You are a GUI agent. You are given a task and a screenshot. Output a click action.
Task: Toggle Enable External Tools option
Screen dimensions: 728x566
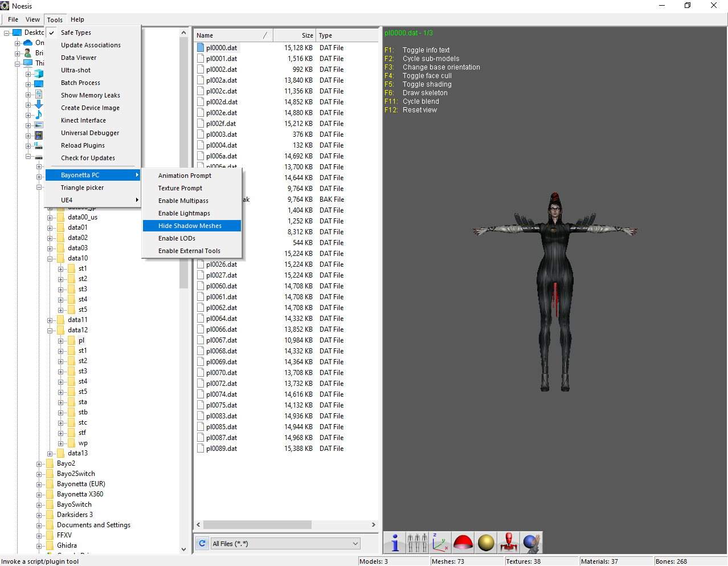click(x=192, y=251)
